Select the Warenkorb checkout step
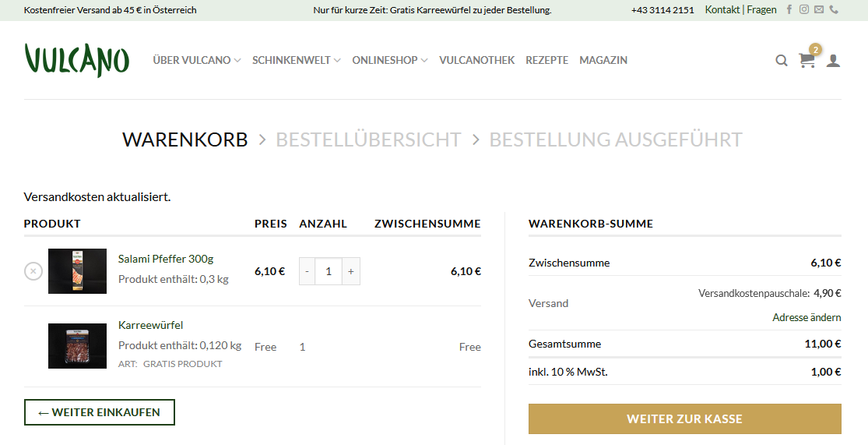Image resolution: width=868 pixels, height=445 pixels. (x=185, y=140)
